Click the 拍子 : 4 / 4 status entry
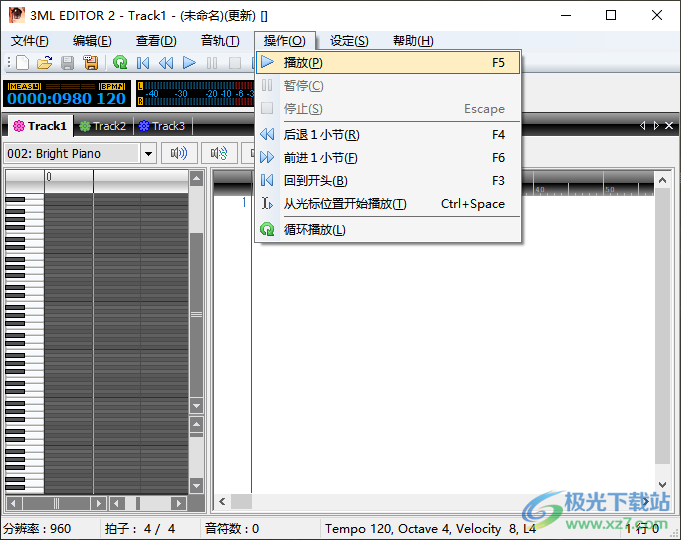 pos(139,529)
